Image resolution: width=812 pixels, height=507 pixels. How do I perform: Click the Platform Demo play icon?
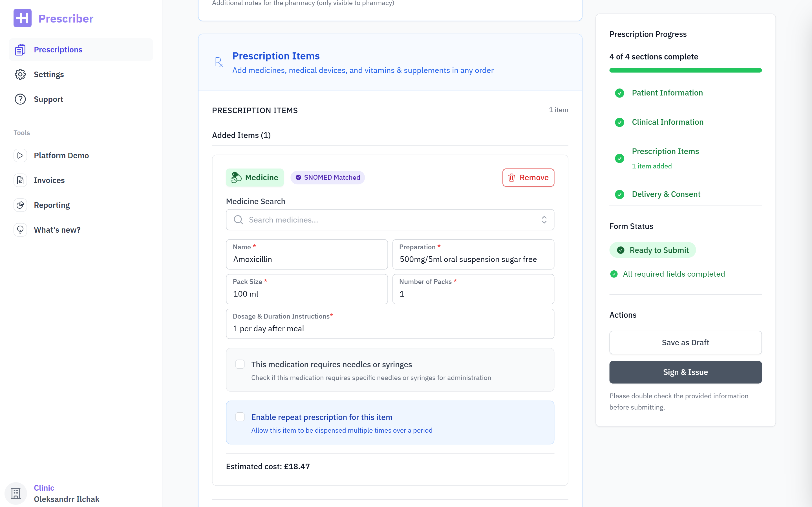(x=20, y=155)
